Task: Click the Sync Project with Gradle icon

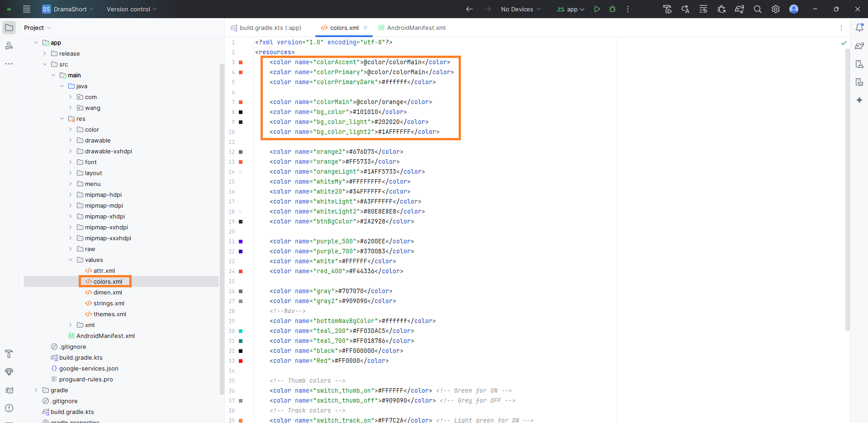Action: tap(740, 9)
